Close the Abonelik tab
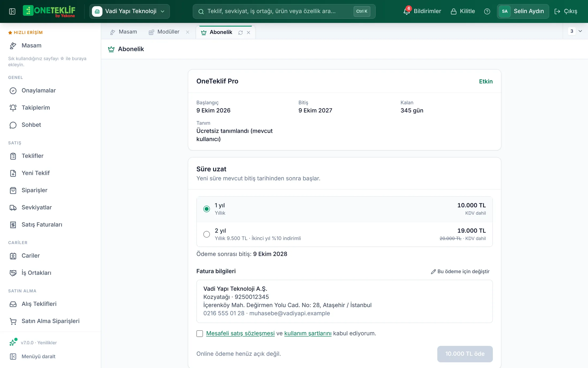Viewport: 588px width, 368px height. click(249, 32)
